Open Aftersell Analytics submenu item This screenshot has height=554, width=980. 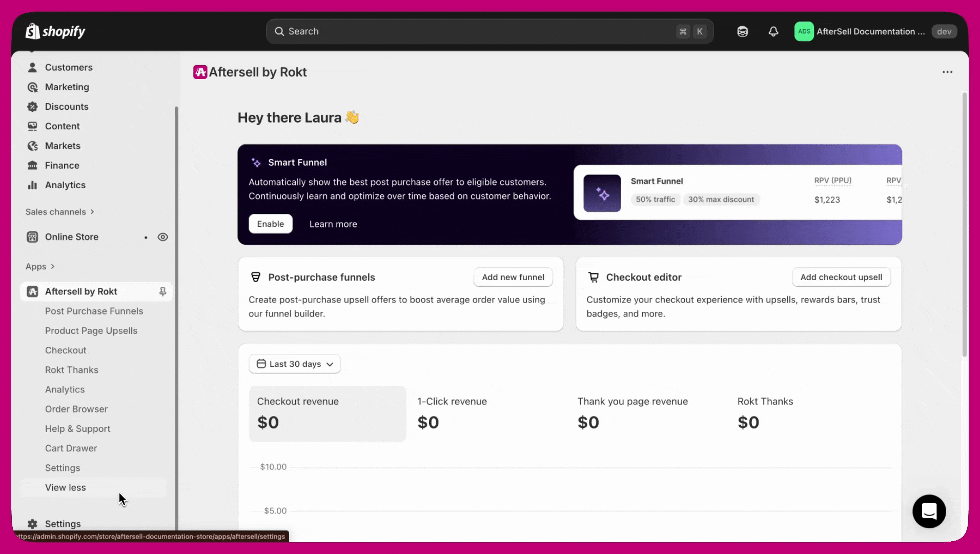point(65,389)
